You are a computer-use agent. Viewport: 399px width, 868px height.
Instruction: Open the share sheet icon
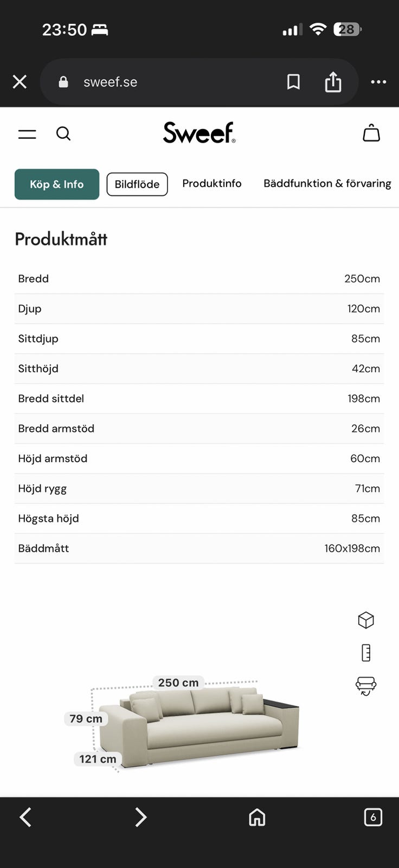click(333, 82)
